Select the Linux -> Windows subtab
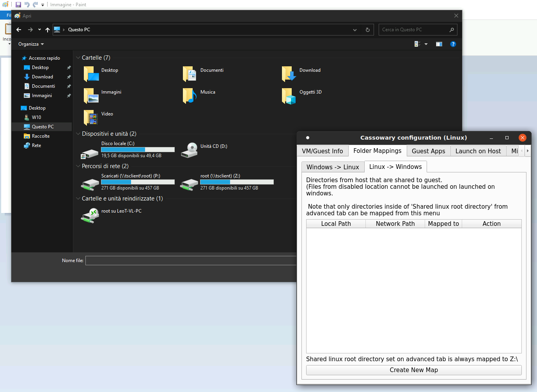537x392 pixels. click(x=395, y=167)
